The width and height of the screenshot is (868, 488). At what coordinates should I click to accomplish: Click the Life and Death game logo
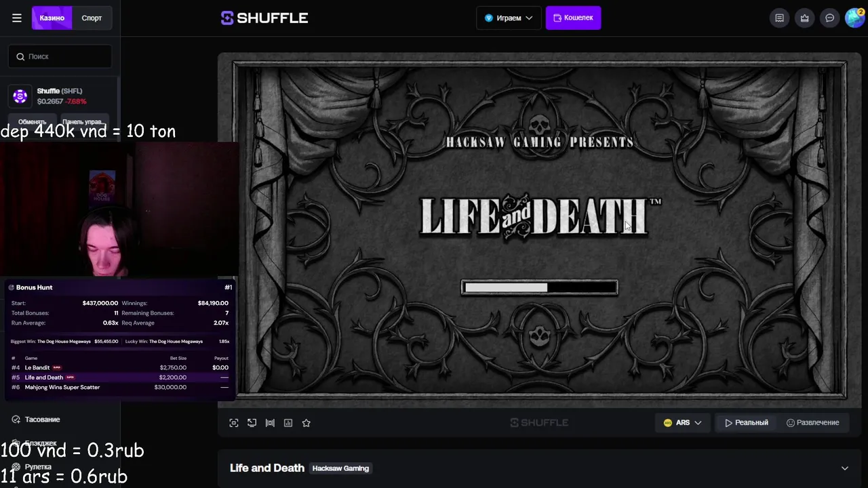540,217
